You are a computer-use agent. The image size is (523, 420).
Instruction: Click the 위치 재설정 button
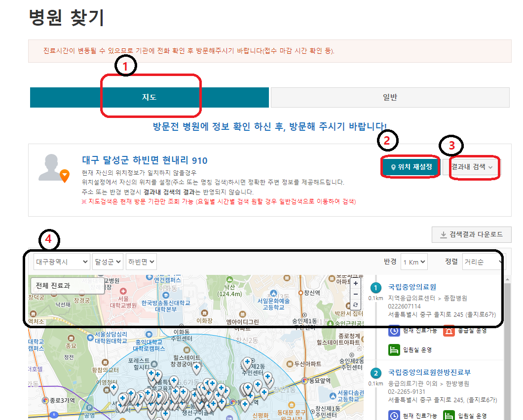click(x=411, y=167)
